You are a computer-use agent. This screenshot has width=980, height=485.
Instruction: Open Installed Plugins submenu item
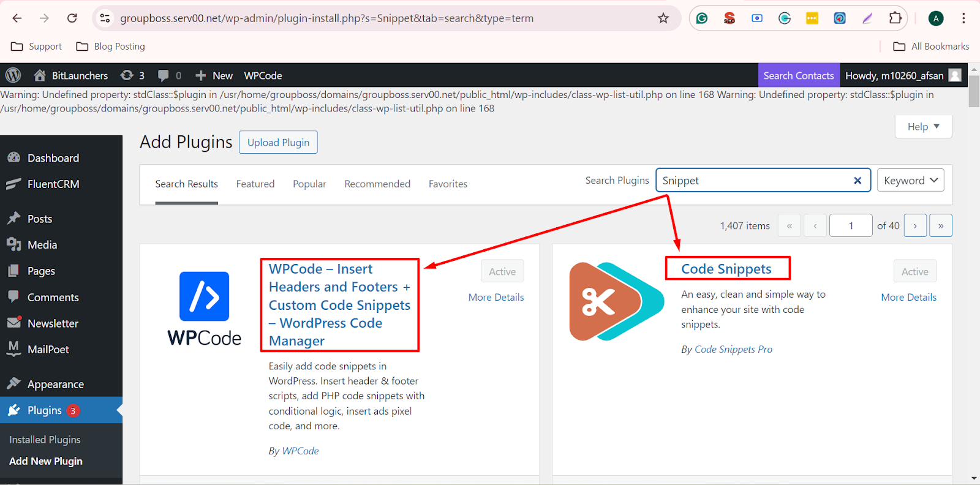[x=45, y=440]
